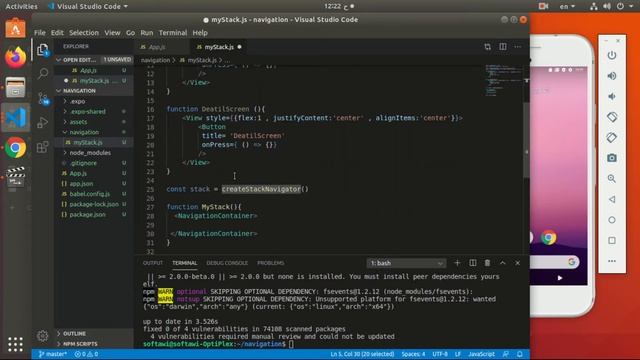Switch to the Output panel tab

(x=153, y=263)
